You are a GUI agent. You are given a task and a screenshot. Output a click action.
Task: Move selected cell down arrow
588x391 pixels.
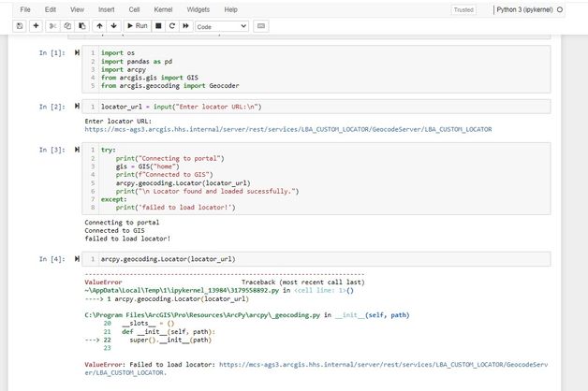pos(113,25)
